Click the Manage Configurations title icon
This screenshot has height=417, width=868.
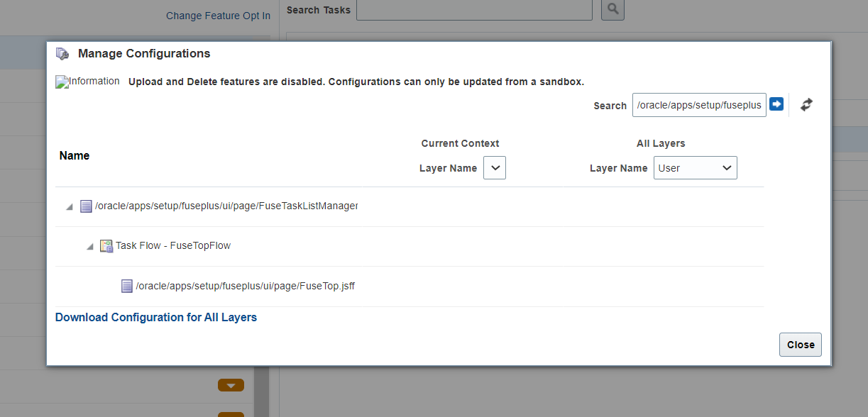62,54
